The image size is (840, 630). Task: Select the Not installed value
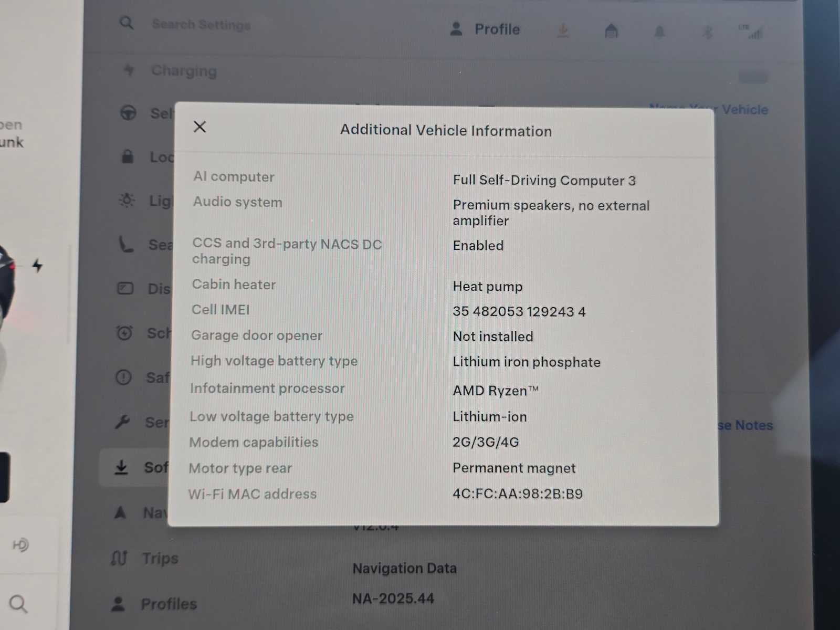click(x=493, y=337)
